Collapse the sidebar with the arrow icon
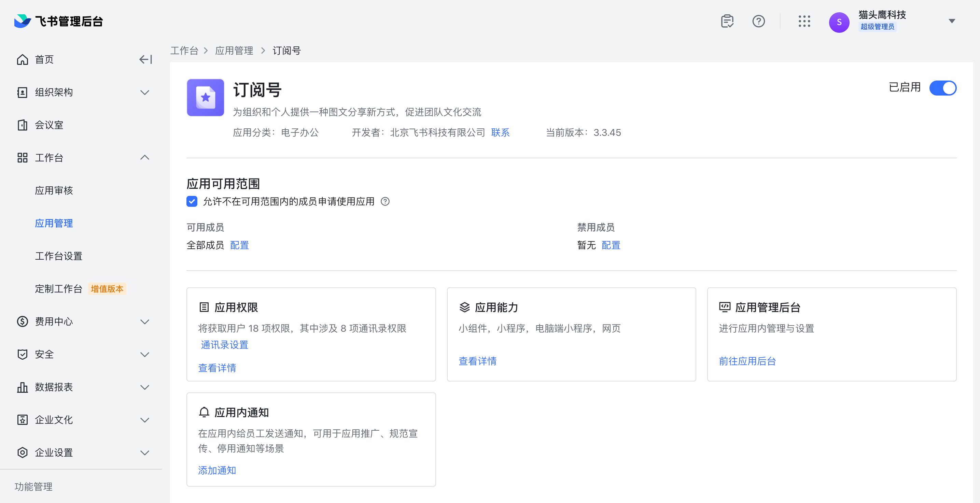The width and height of the screenshot is (980, 503). [145, 59]
